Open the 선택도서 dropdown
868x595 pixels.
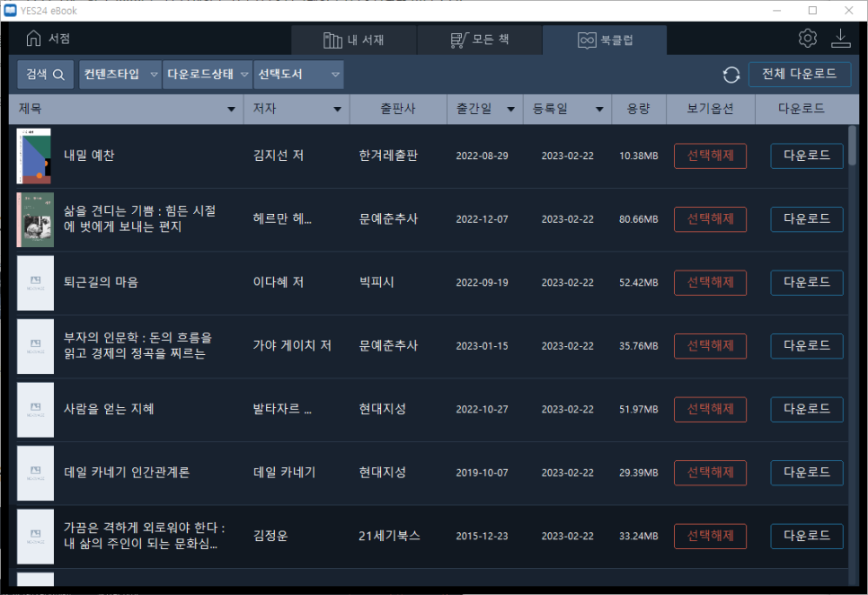coord(298,75)
